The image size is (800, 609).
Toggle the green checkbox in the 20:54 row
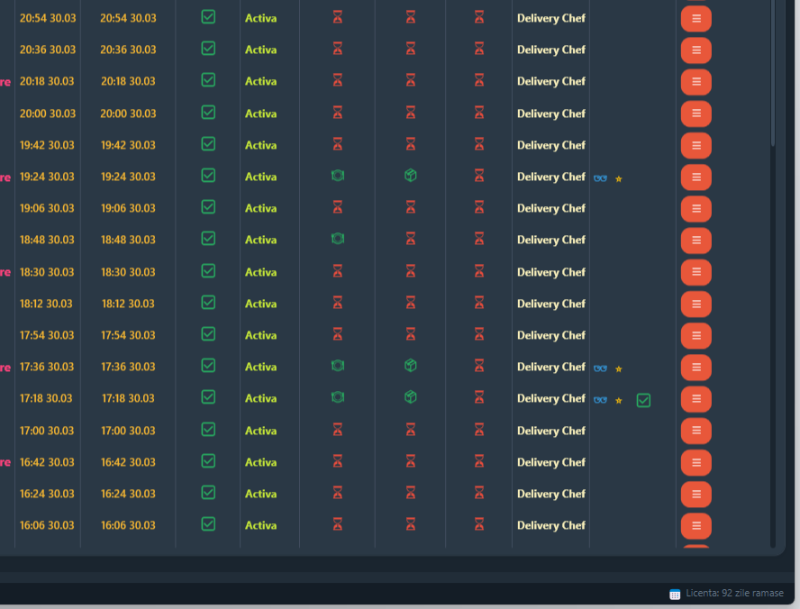pyautogui.click(x=208, y=17)
